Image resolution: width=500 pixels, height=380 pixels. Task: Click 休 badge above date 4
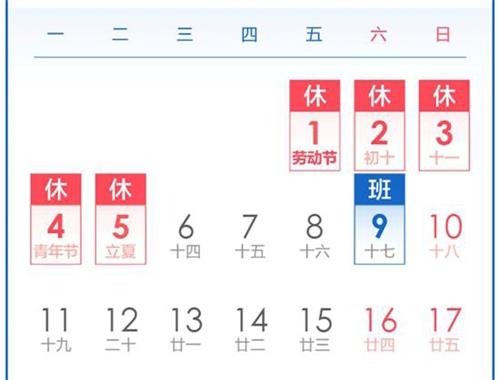pyautogui.click(x=56, y=189)
